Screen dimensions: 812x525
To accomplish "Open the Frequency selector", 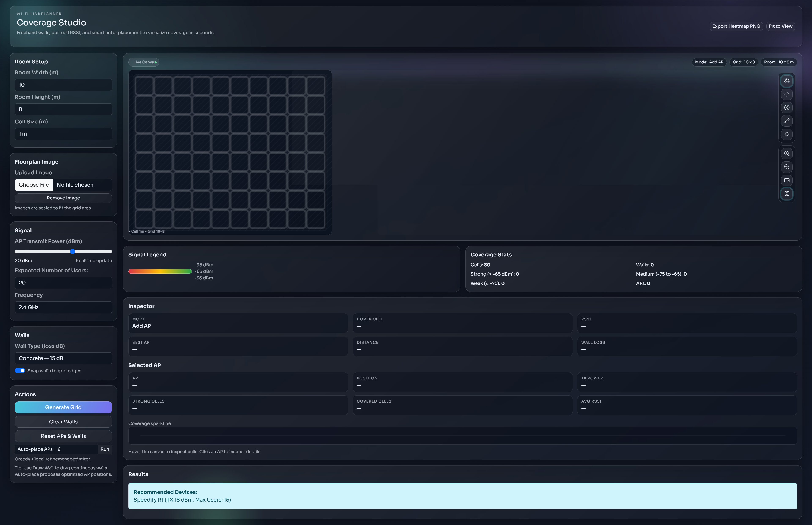I will (x=63, y=307).
